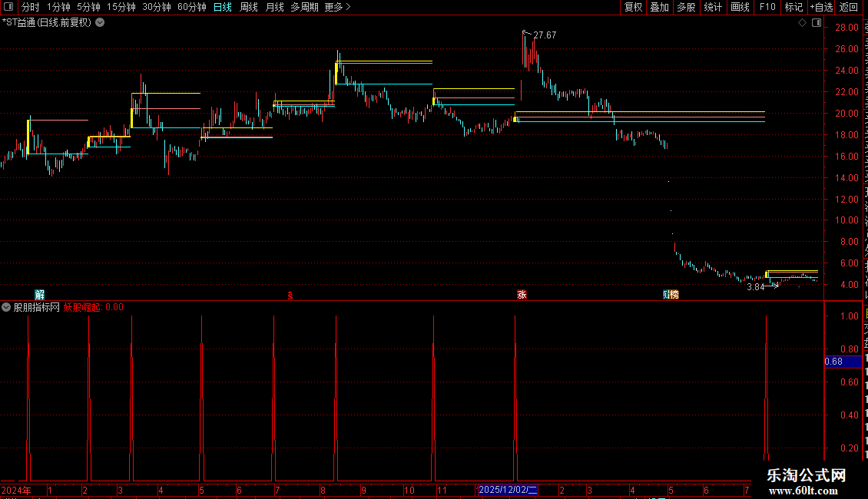
Task: Click the 标记 mark button
Action: tap(793, 7)
